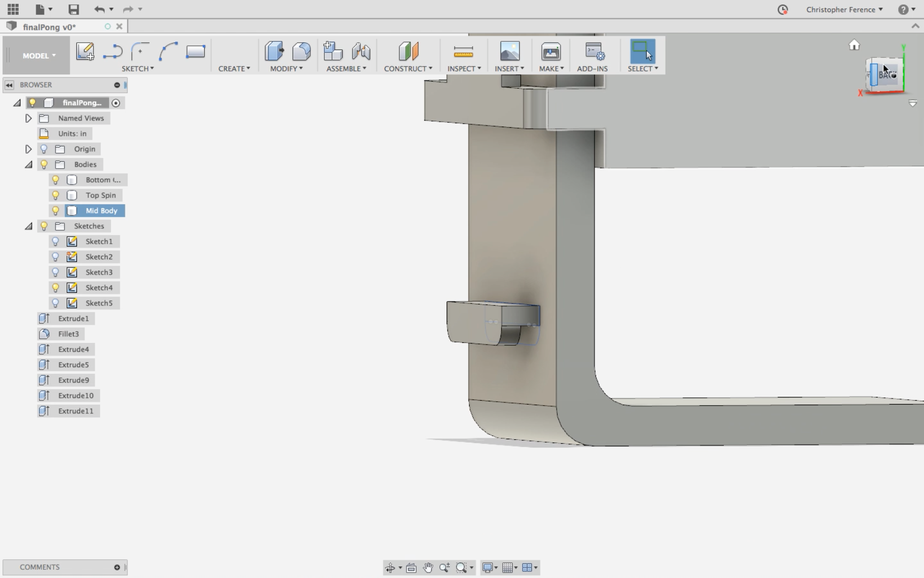Toggle visibility of Sketch2 in the browser
The image size is (924, 578).
[x=55, y=257]
